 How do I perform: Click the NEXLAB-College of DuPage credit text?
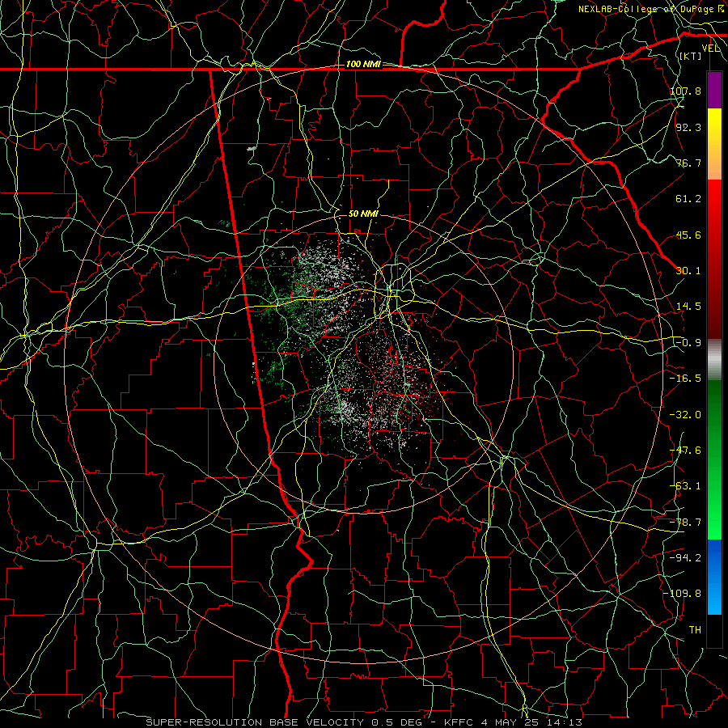click(x=651, y=9)
